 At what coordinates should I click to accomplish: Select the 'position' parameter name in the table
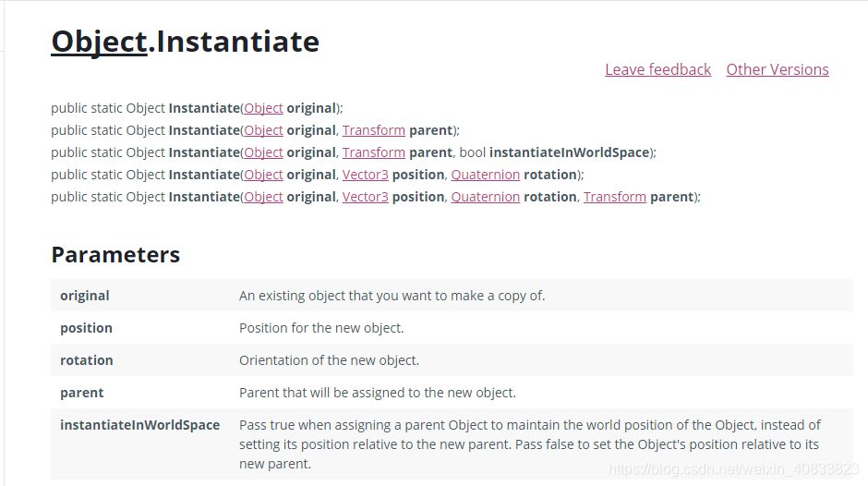pos(87,328)
